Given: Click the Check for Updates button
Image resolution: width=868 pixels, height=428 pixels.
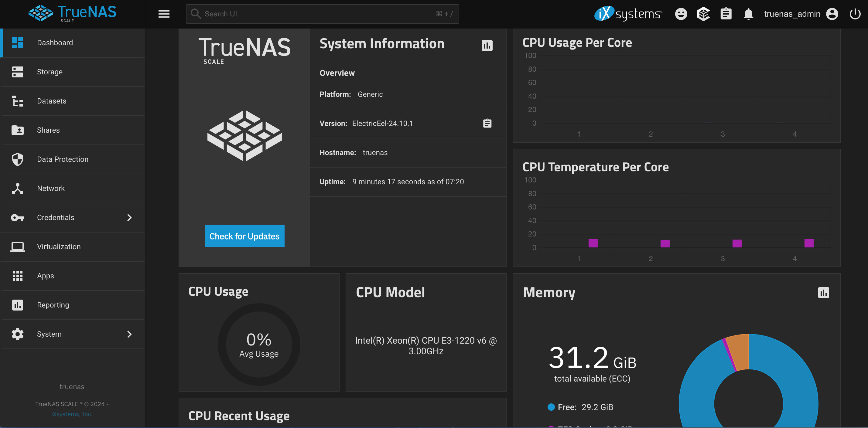Looking at the screenshot, I should [244, 236].
